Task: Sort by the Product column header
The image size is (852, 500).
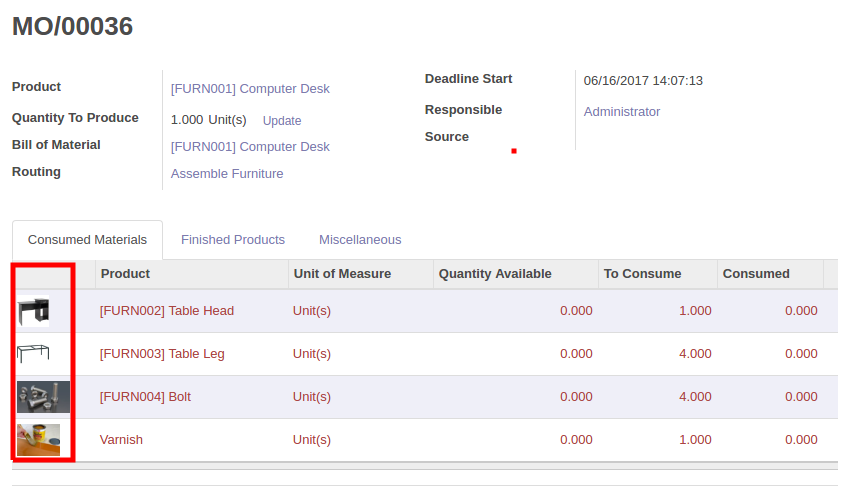Action: pos(126,274)
